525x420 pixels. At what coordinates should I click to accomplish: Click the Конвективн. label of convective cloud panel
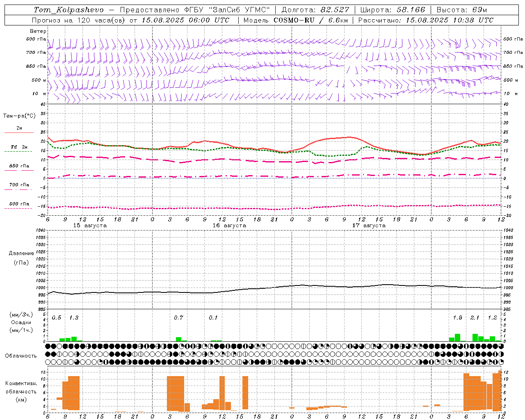21,383
